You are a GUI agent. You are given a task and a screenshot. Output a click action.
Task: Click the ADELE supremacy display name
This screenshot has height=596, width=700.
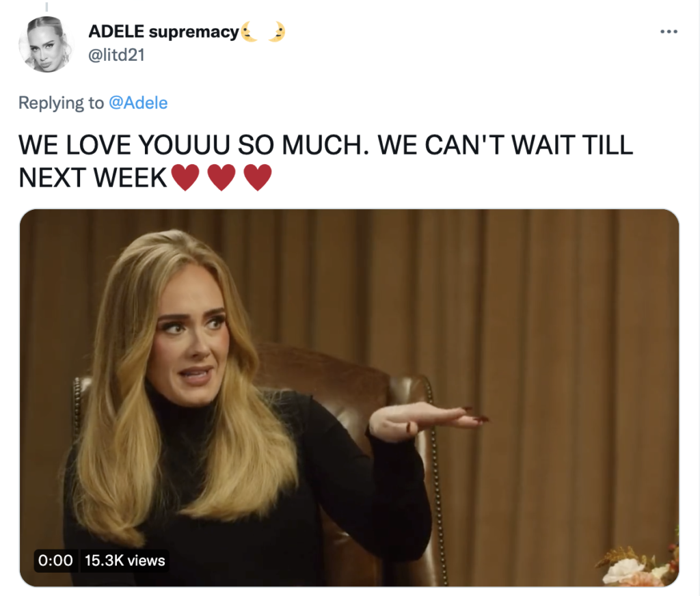tap(164, 31)
